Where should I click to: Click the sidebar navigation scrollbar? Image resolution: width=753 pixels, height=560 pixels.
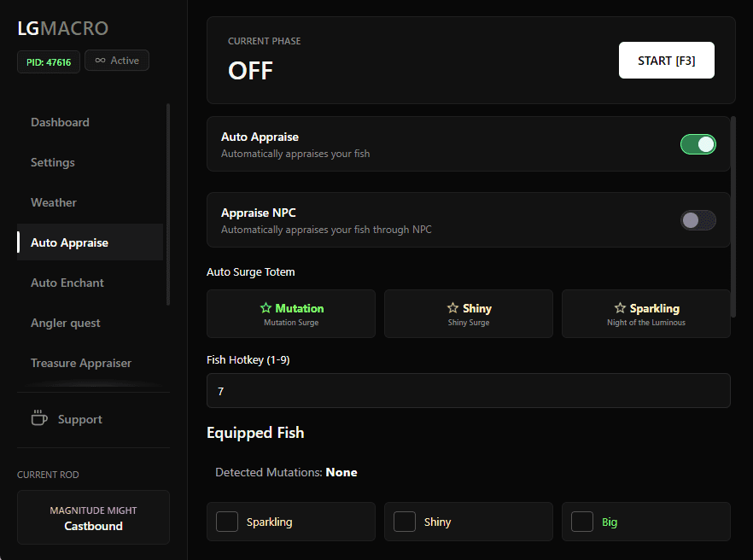168,204
